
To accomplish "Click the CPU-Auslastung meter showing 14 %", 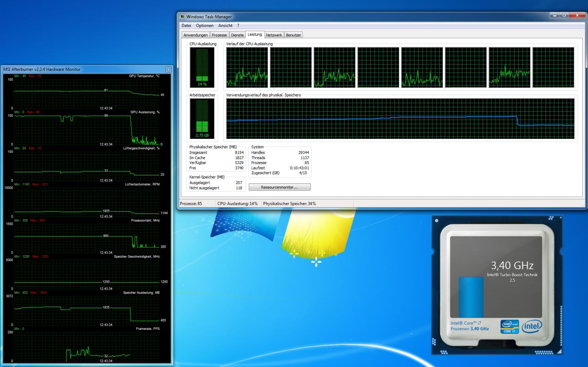I will click(x=202, y=68).
